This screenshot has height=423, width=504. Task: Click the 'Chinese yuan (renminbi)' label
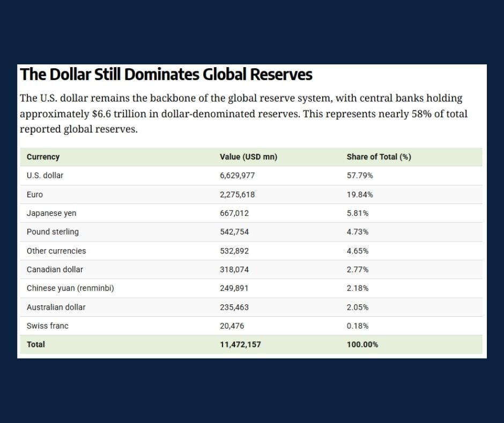click(x=70, y=288)
